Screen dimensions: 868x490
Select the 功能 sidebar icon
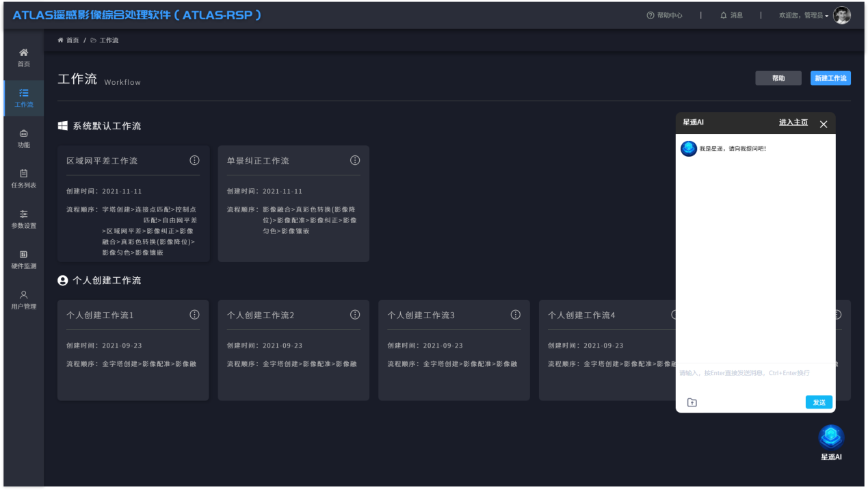23,138
